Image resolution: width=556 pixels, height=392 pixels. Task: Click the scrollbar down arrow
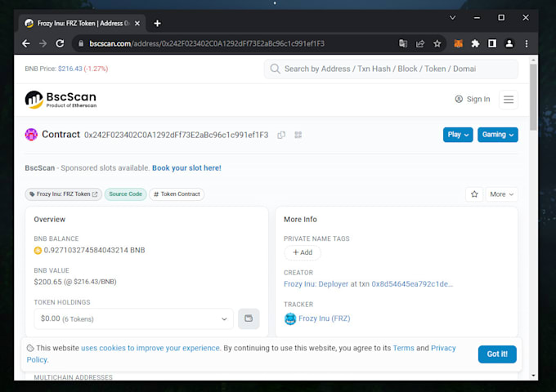tap(533, 376)
